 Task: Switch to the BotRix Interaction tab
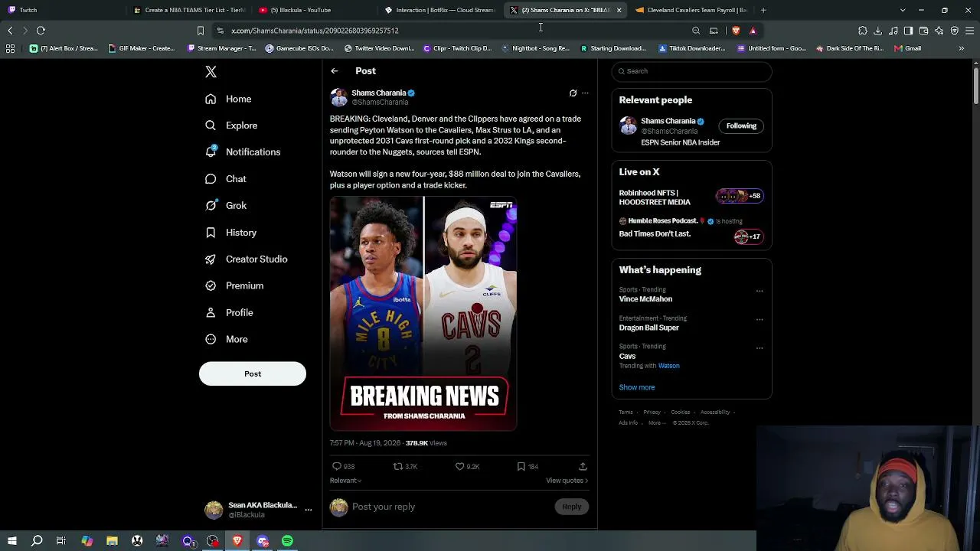(440, 10)
